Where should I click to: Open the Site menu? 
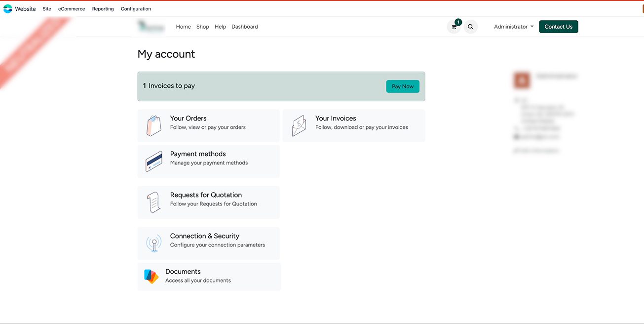tap(47, 9)
